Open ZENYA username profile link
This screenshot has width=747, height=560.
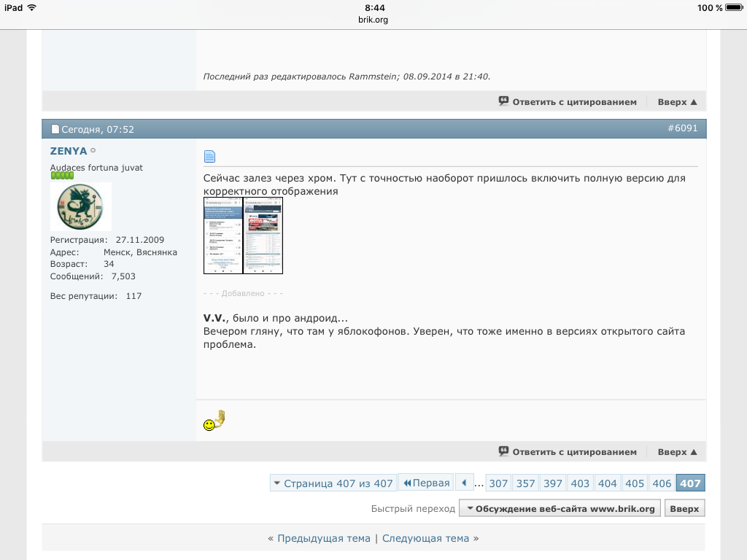point(69,151)
